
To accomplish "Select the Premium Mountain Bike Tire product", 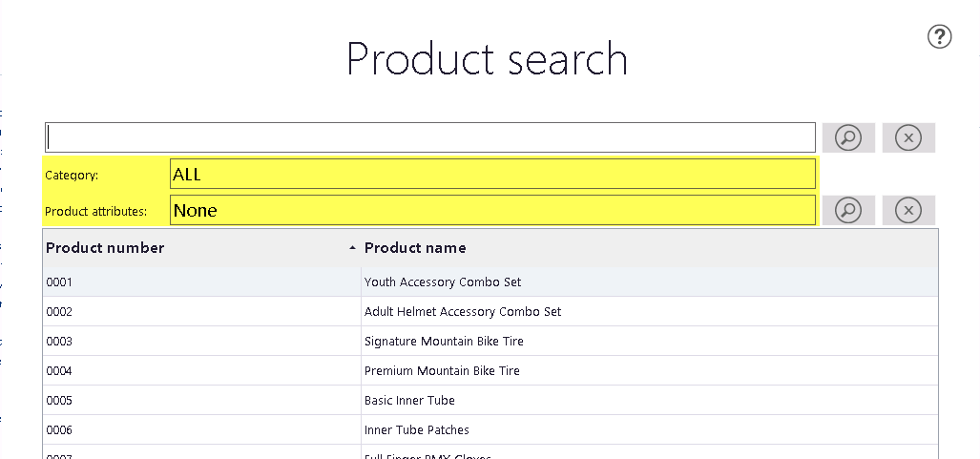I will [442, 371].
